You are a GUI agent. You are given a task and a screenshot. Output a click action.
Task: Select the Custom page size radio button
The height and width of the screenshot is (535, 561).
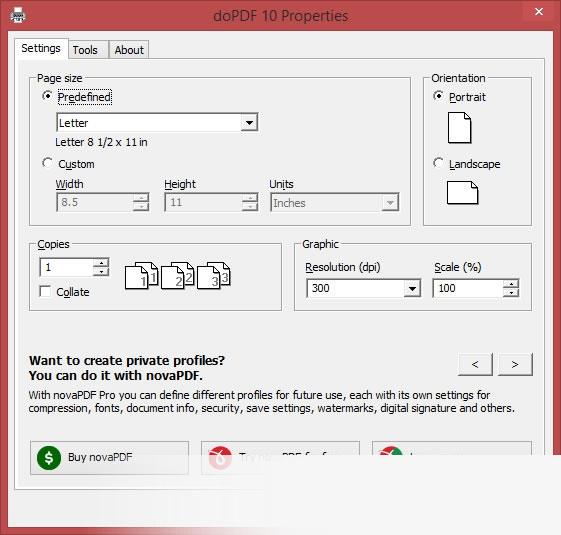(47, 163)
